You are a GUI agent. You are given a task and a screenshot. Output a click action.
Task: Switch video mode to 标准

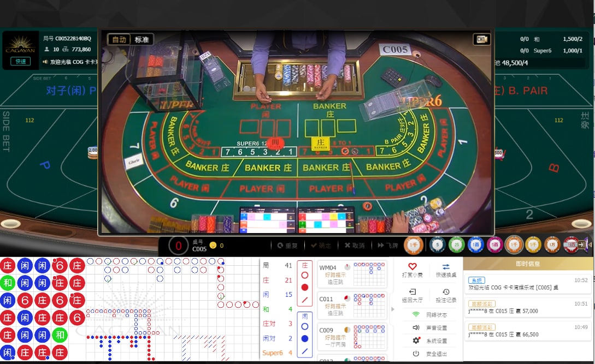point(142,40)
